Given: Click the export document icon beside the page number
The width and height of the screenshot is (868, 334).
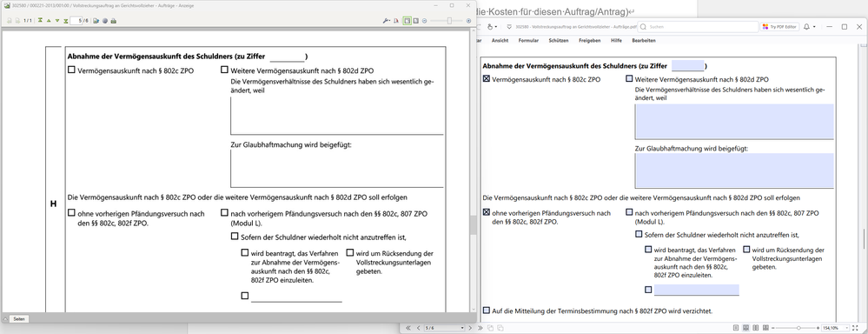Looking at the screenshot, I should click(96, 21).
